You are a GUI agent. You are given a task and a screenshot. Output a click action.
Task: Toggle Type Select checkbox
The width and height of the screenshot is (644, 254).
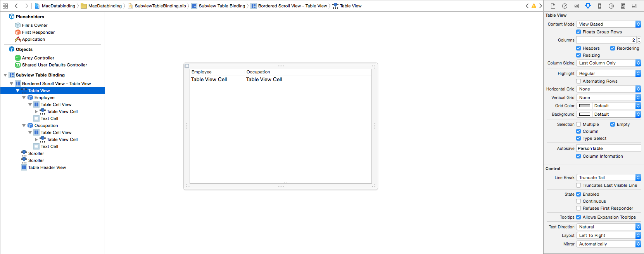578,138
